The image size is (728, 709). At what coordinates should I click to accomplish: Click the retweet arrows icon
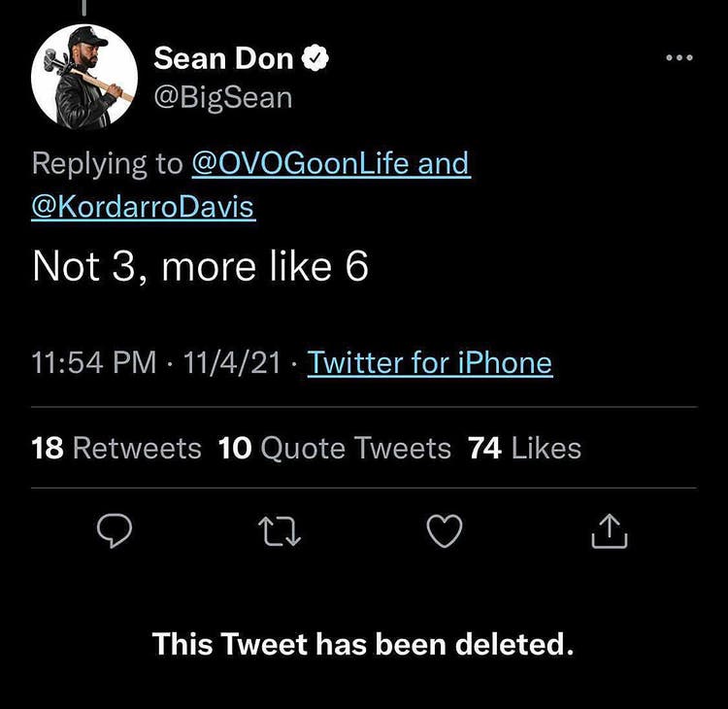[280, 530]
